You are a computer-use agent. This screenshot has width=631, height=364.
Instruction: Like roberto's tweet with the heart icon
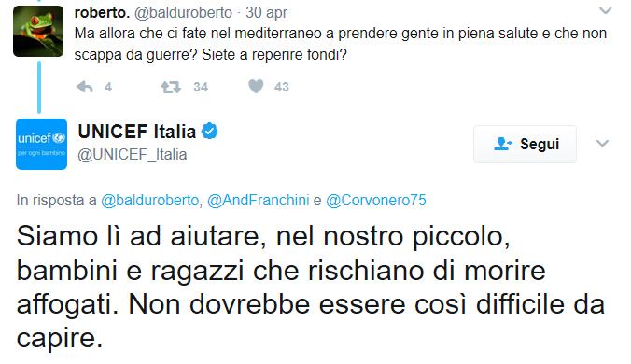tap(256, 86)
